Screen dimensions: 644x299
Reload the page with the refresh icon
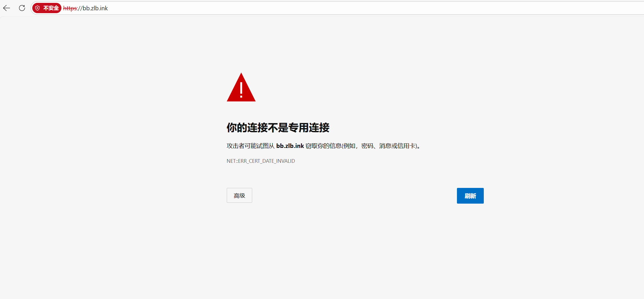(22, 8)
